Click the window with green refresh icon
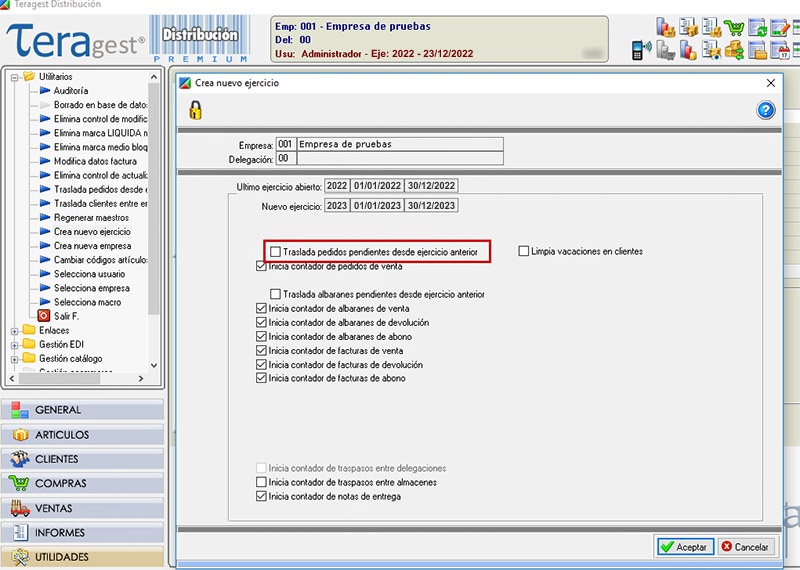 pyautogui.click(x=757, y=27)
